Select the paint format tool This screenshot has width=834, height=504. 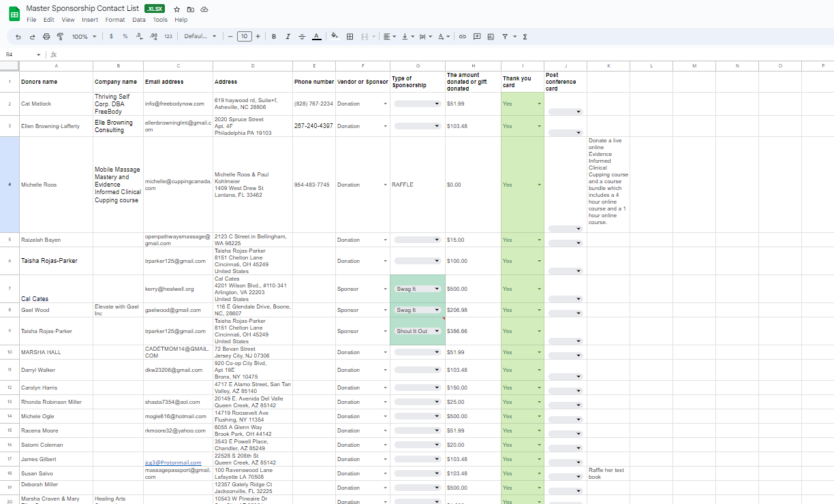point(60,37)
